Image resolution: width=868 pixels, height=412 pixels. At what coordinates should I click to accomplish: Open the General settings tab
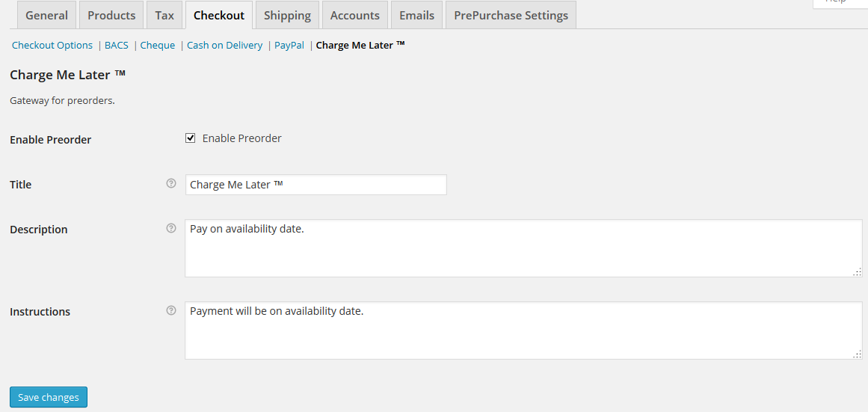click(x=46, y=15)
